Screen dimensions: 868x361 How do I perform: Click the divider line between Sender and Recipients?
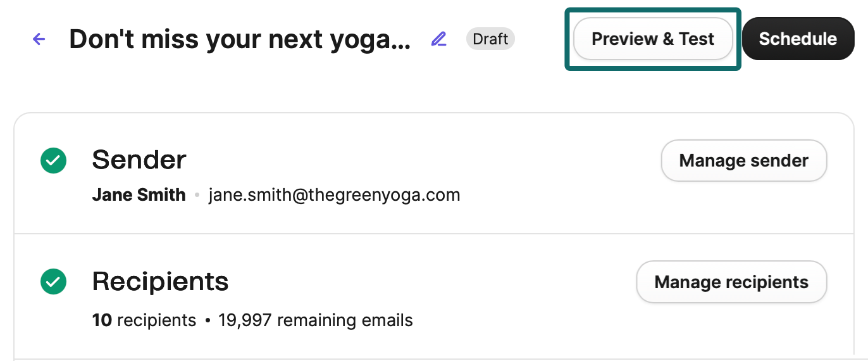coord(434,234)
